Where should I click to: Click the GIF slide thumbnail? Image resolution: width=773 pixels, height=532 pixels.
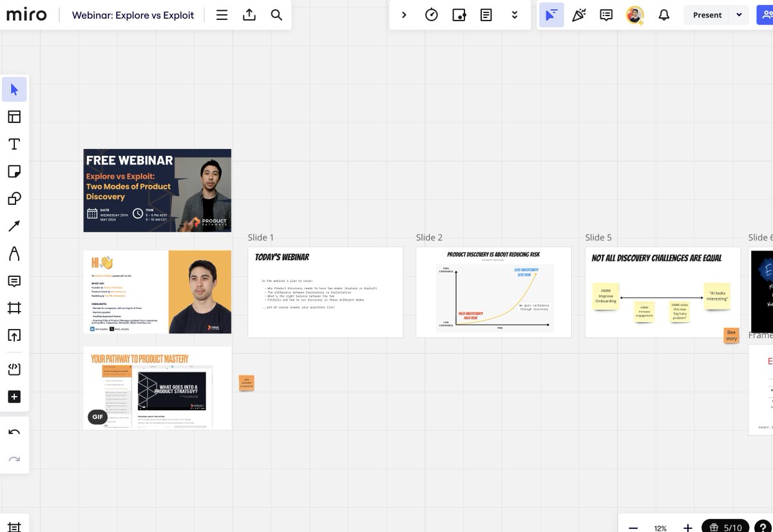[x=158, y=388]
